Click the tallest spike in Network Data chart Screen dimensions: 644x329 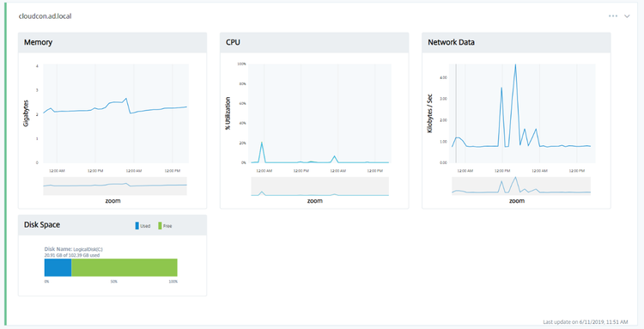point(515,66)
